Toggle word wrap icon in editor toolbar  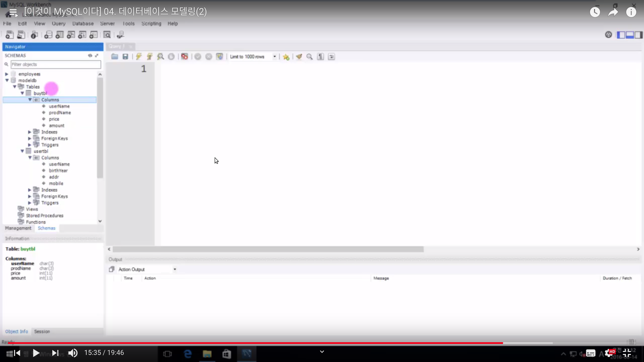point(331,57)
